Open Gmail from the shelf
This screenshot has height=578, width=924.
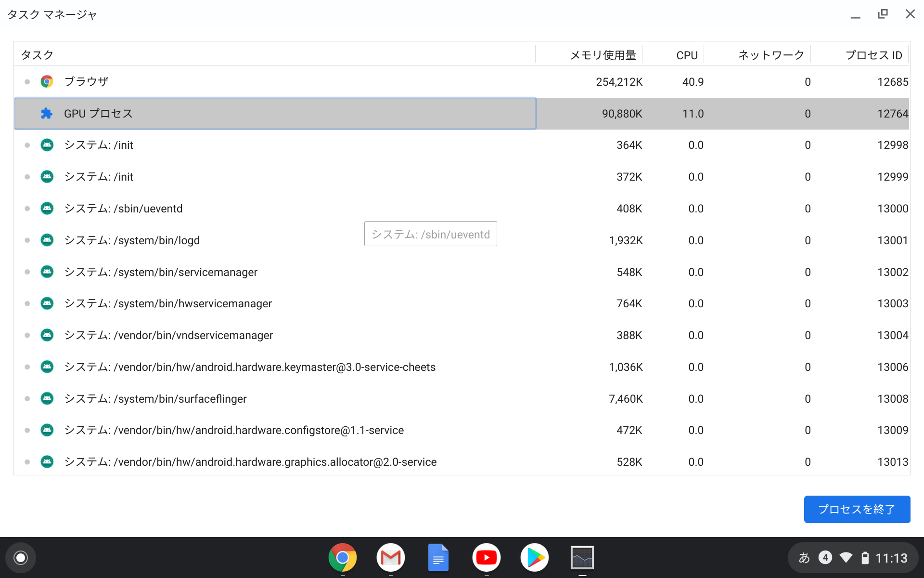point(390,557)
